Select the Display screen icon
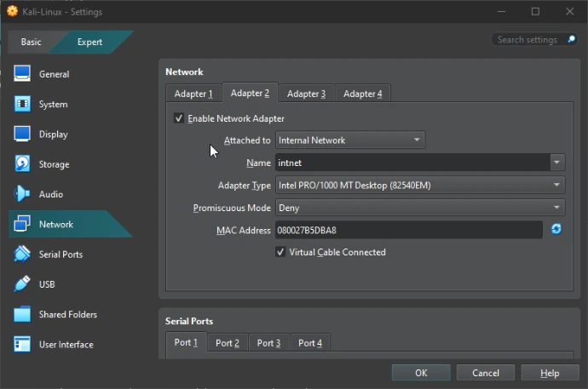Viewport: 588px width, 389px height. (x=22, y=134)
